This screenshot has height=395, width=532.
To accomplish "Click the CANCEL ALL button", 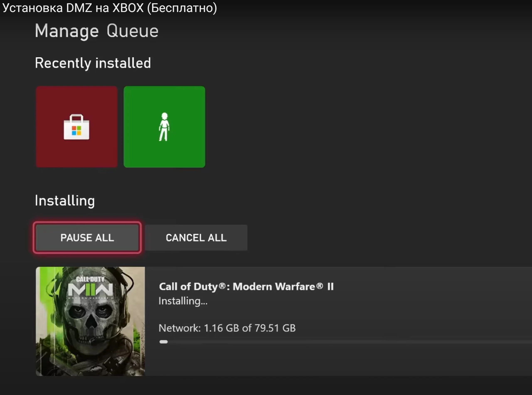I will click(x=196, y=238).
